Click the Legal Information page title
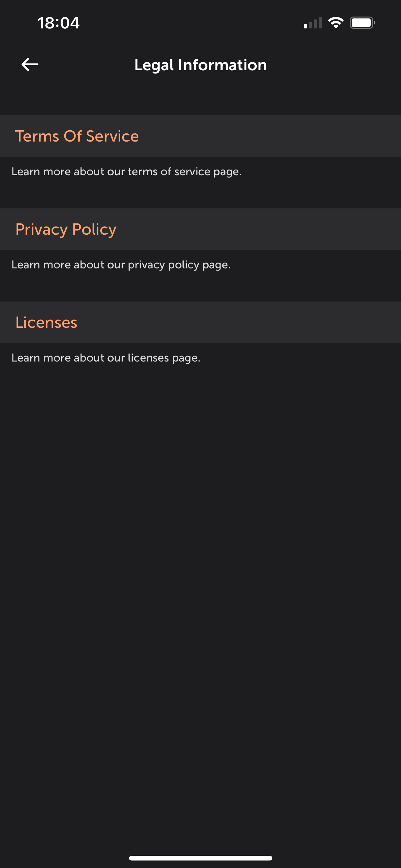 point(200,65)
